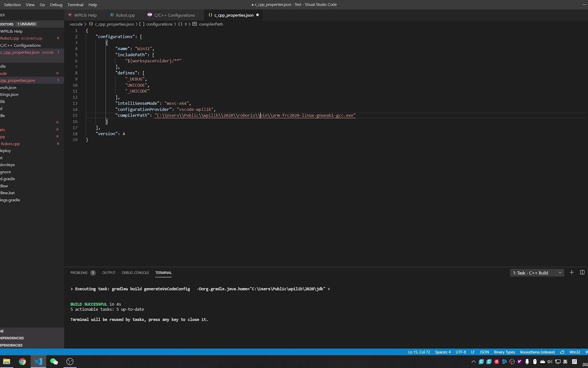Click the network display tray icon
This screenshot has width=588, height=368.
(x=558, y=362)
